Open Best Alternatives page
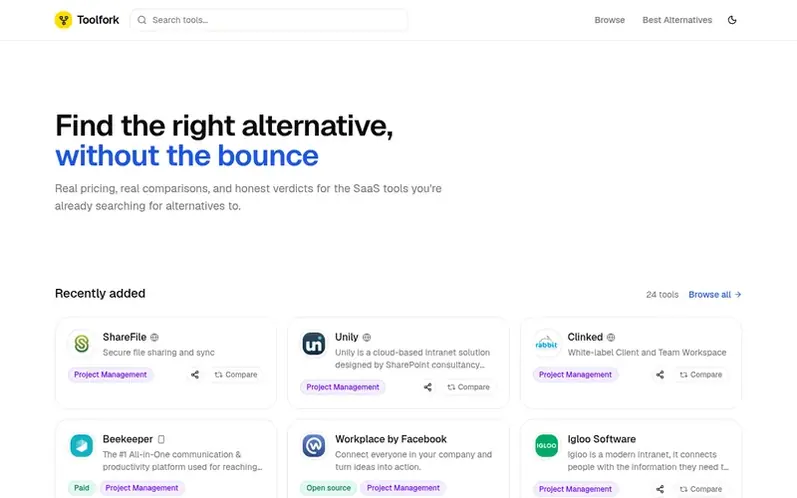Viewport: 797px width, 498px height. (677, 20)
